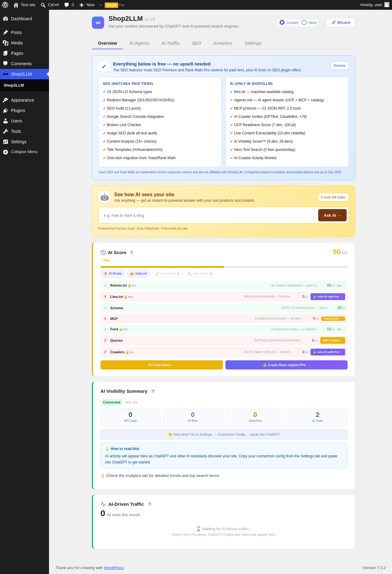Click the Shop2LLM infinity logo

[98, 23]
